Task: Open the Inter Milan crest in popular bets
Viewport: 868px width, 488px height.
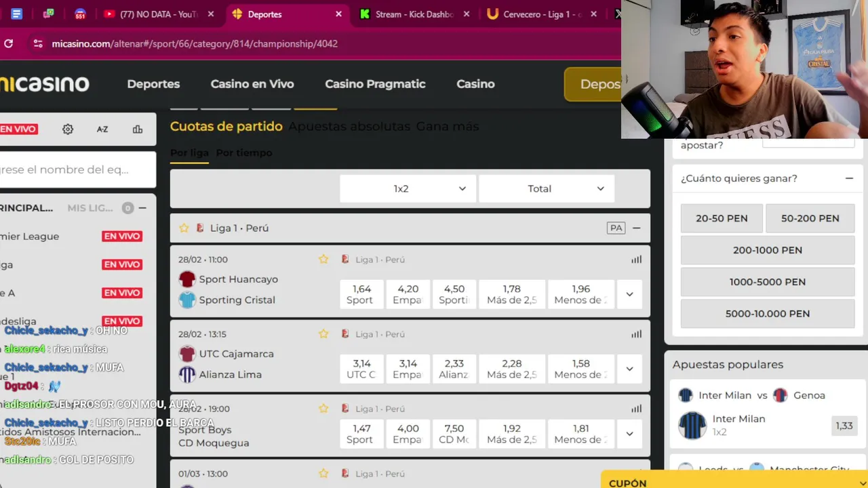Action: [692, 426]
